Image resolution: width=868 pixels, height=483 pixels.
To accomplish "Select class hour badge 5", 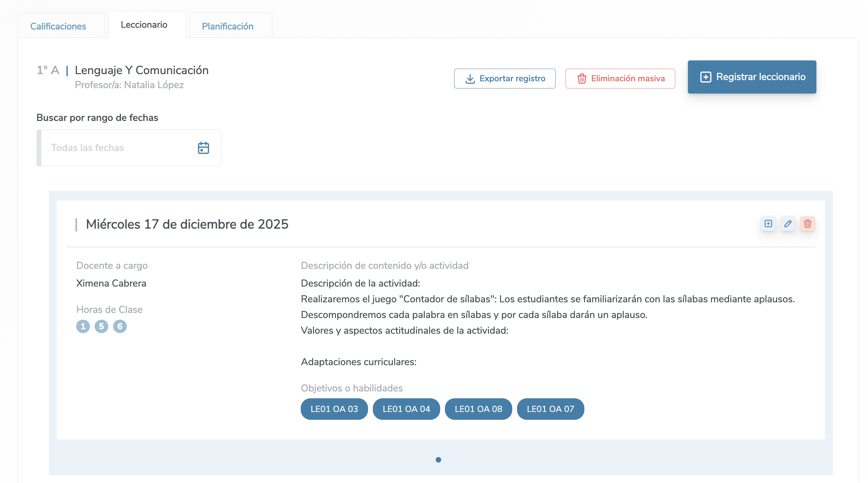I will click(x=101, y=327).
